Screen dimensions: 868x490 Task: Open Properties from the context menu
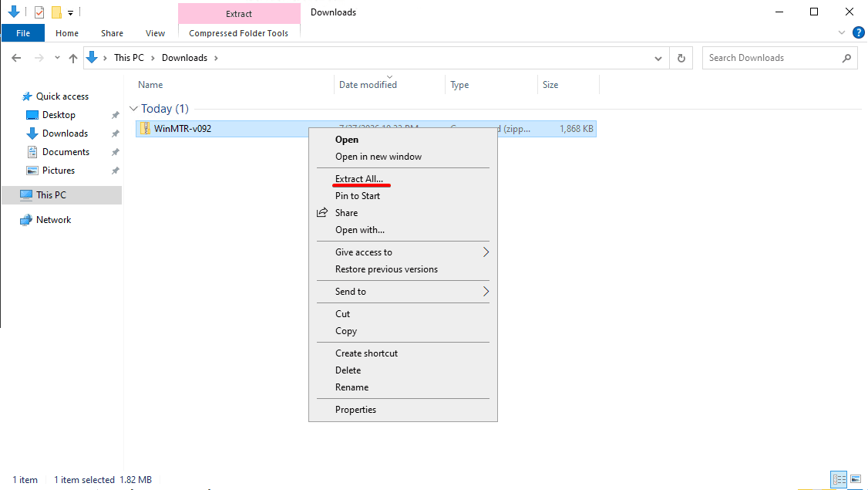click(403, 410)
